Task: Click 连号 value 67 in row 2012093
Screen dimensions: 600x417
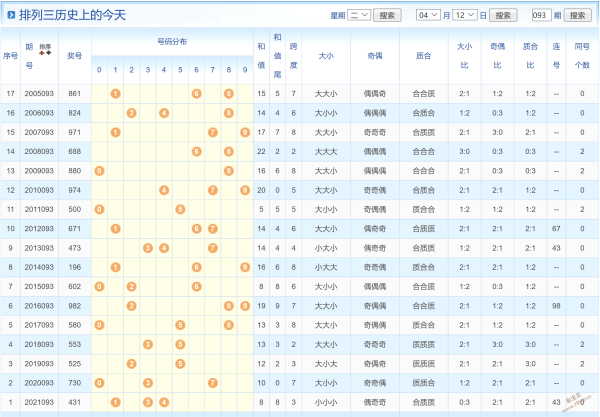Action: tap(556, 229)
